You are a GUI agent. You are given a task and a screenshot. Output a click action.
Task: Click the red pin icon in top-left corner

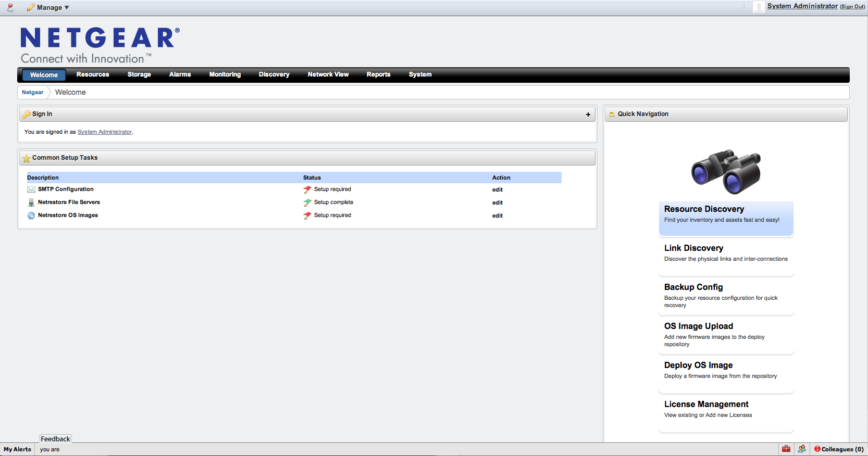coord(10,8)
